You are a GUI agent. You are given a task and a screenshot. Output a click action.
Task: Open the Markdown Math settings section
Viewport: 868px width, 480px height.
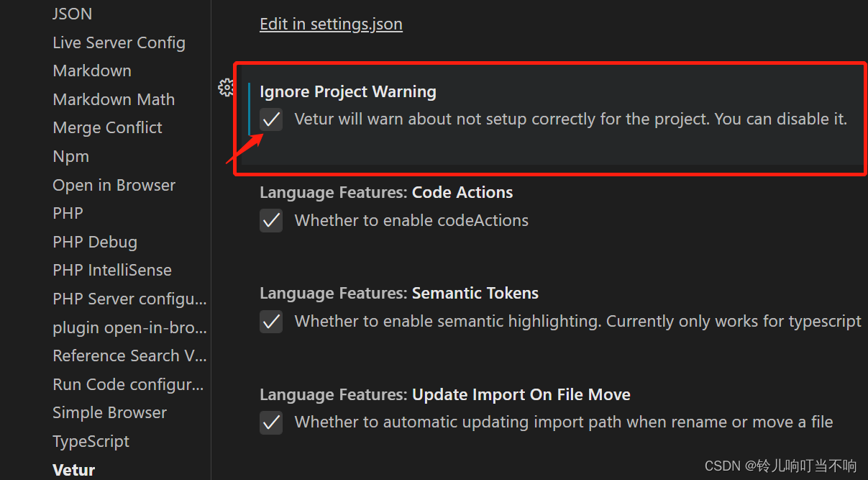114,99
